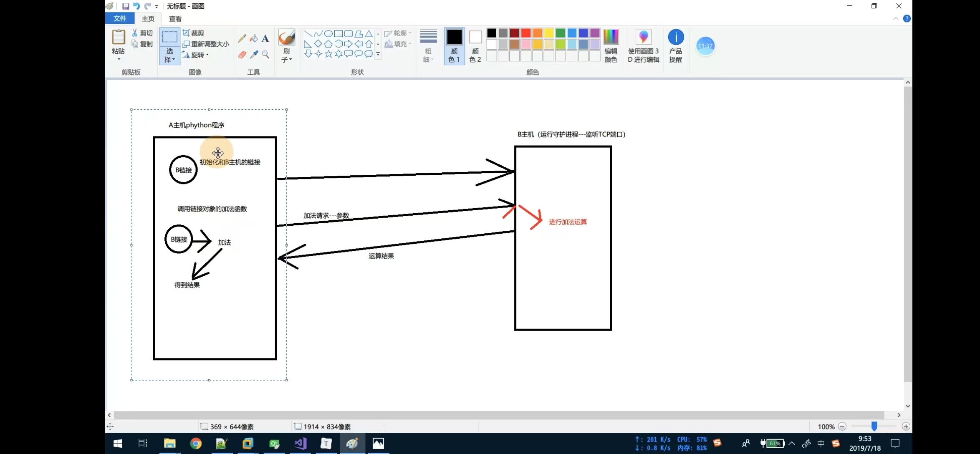This screenshot has width=980, height=454.
Task: Click the Brushes (刷子) icon
Action: pyautogui.click(x=287, y=38)
